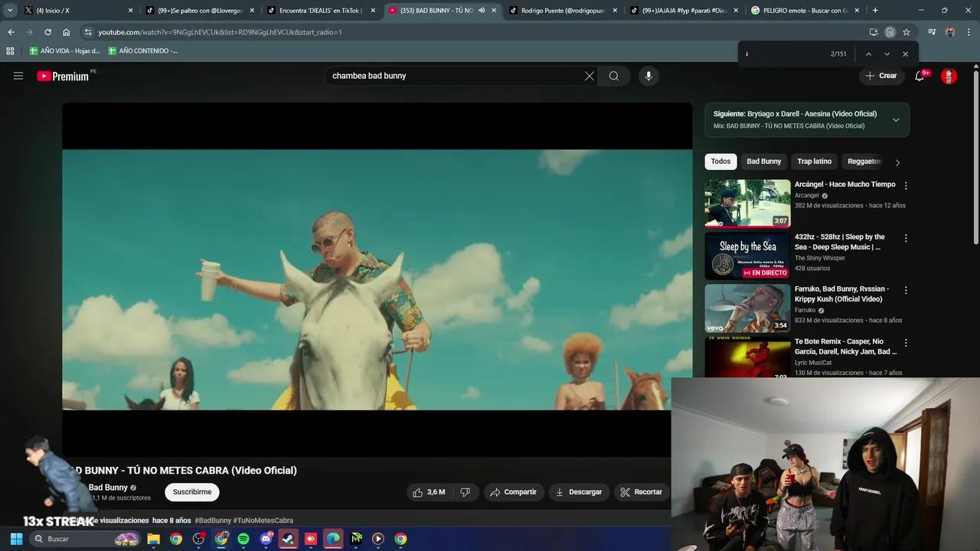Start voice search with microphone icon
The width and height of the screenshot is (980, 551).
648,76
